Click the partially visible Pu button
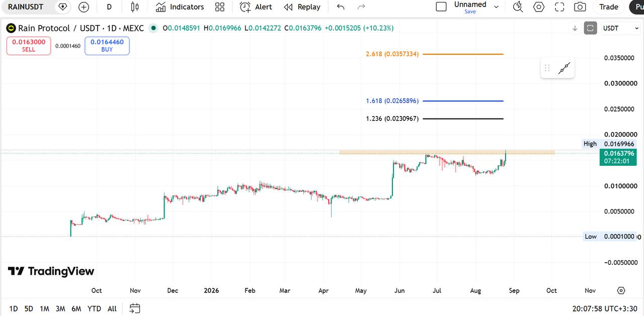 point(636,7)
